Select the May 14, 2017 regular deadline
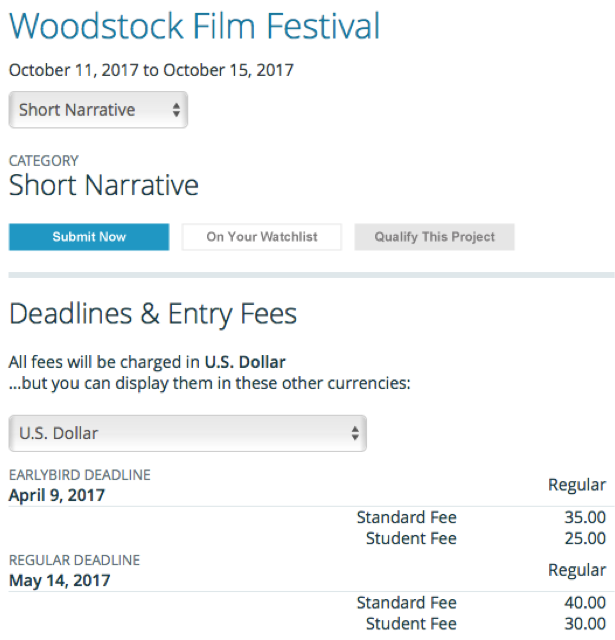The width and height of the screenshot is (615, 640). click(59, 580)
